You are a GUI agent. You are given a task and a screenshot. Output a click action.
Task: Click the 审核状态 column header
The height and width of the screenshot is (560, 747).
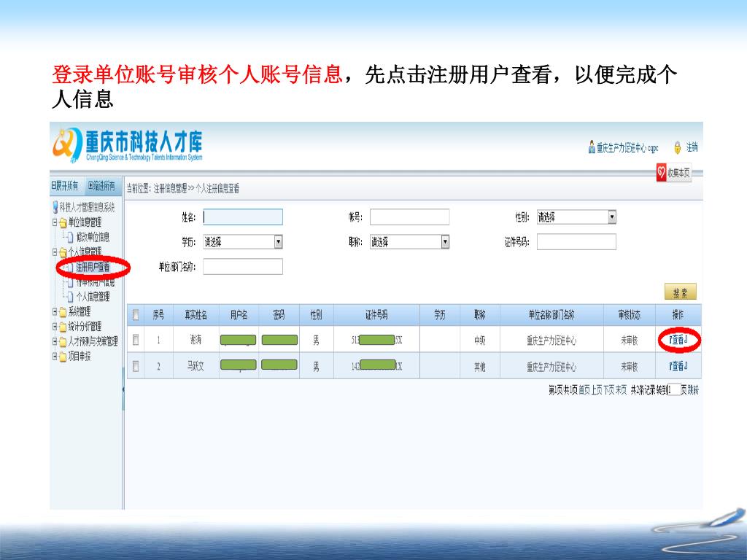630,315
